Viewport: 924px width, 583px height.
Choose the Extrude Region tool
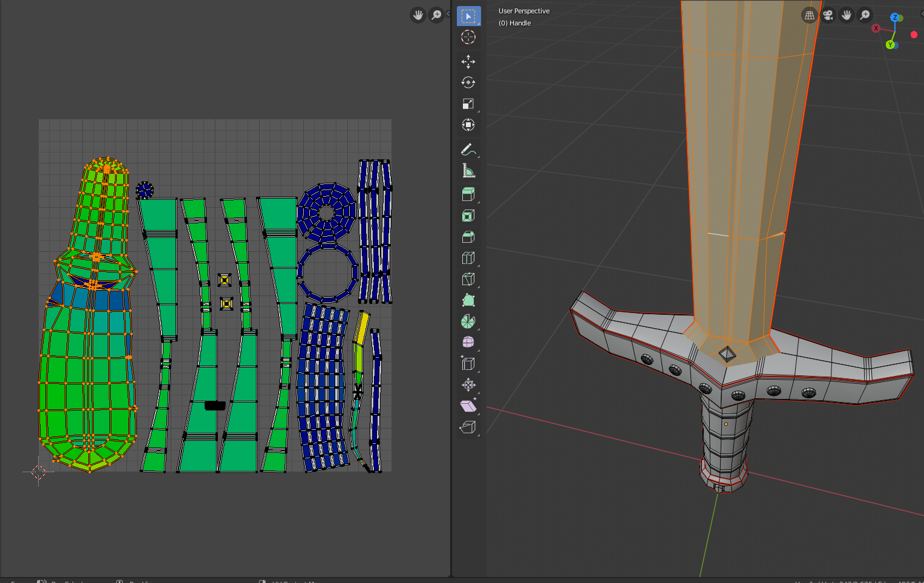point(468,194)
